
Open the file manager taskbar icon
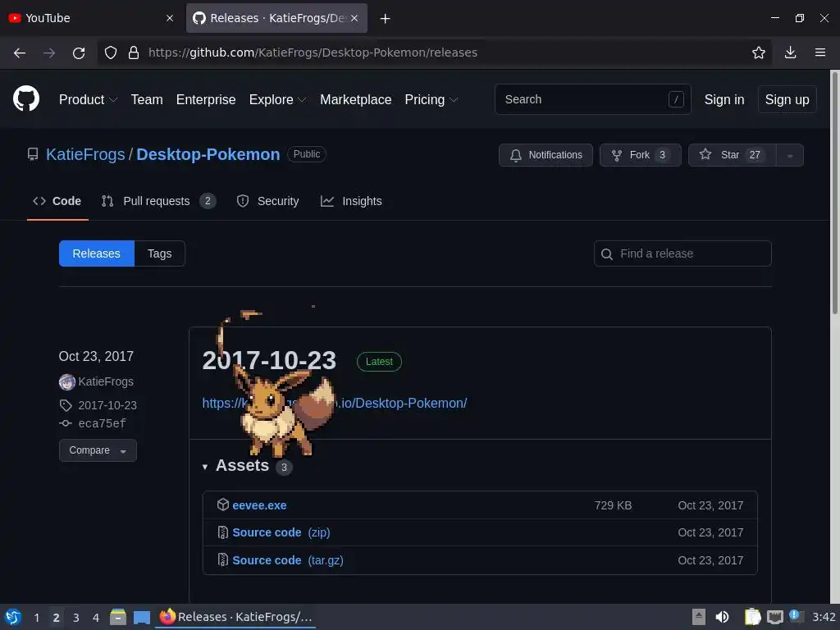[118, 617]
